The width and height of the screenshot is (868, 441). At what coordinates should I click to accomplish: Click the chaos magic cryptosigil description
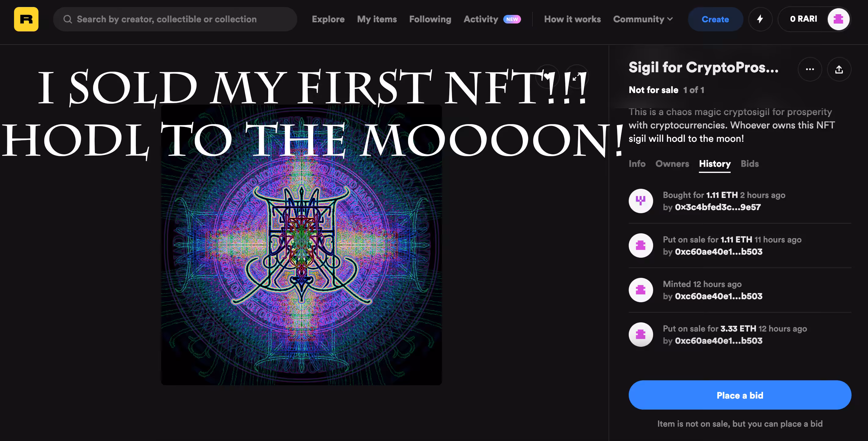tap(732, 125)
